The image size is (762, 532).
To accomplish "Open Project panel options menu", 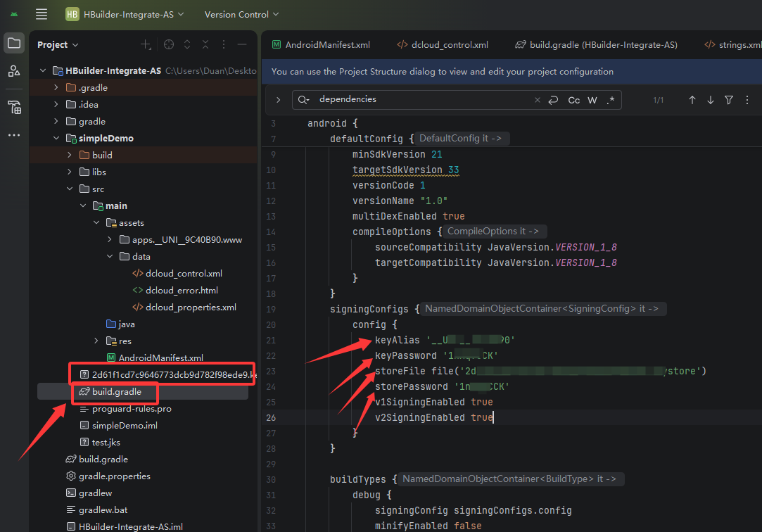I will pyautogui.click(x=224, y=45).
